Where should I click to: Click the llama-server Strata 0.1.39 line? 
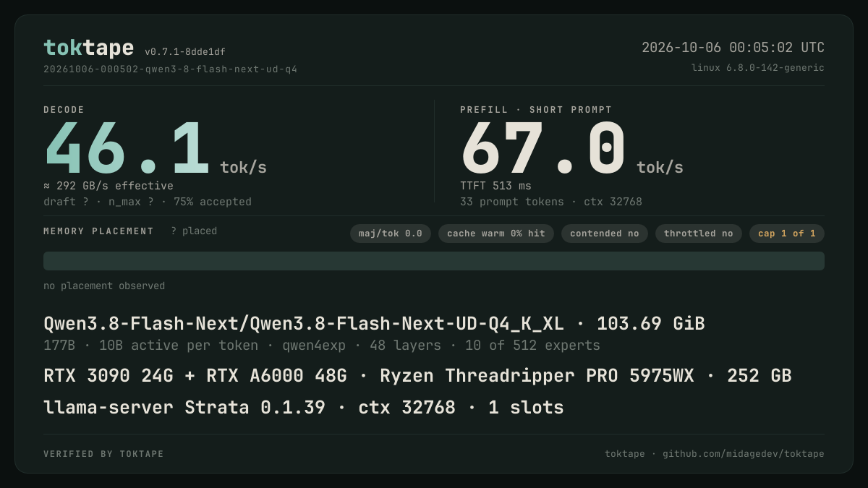coord(304,408)
